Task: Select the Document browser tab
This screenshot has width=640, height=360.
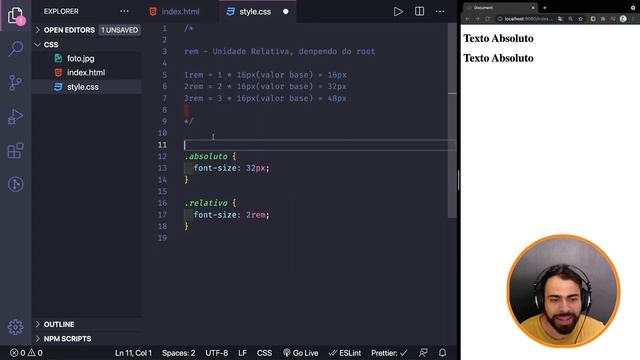Action: 500,8
